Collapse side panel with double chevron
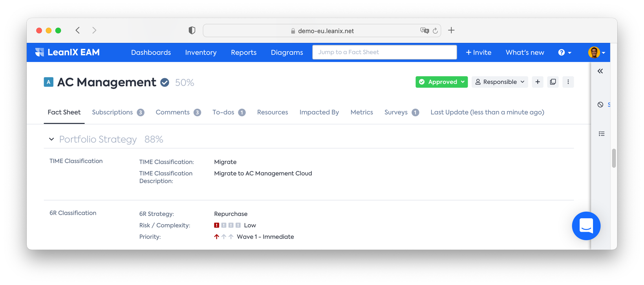This screenshot has height=285, width=644. [600, 71]
